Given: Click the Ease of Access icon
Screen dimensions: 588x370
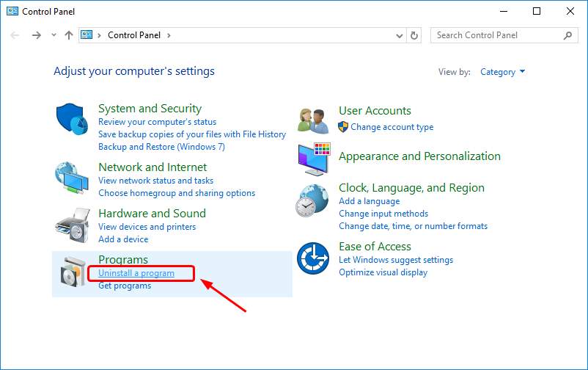Looking at the screenshot, I should coord(313,258).
